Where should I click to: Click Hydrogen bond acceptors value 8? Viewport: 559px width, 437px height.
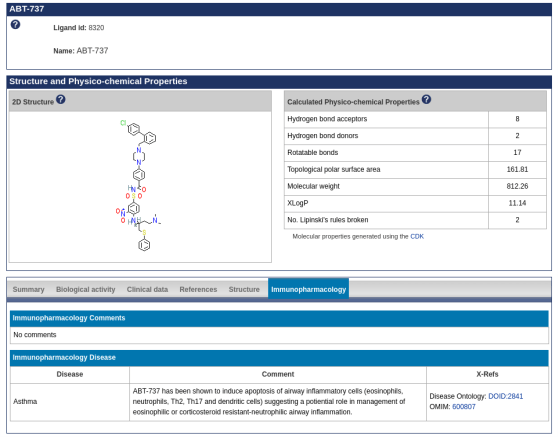pyautogui.click(x=517, y=119)
